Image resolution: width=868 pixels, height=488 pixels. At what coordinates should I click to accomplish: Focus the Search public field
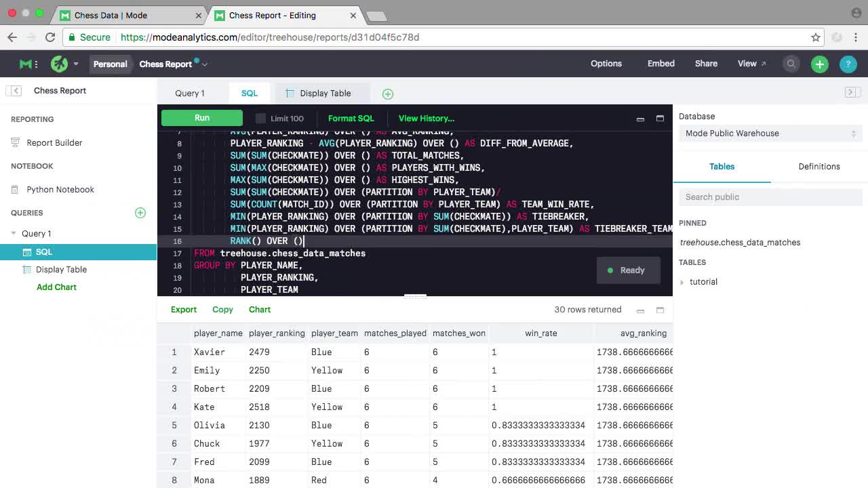[x=770, y=197]
